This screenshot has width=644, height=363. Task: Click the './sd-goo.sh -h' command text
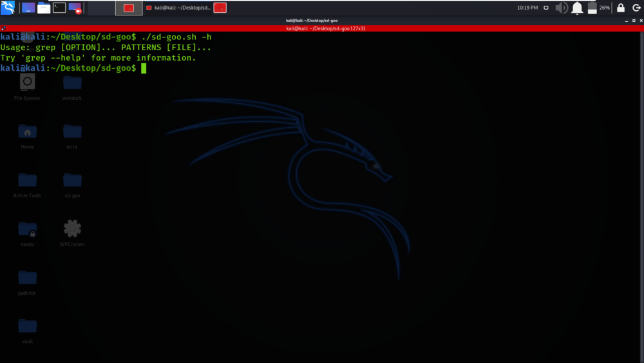pyautogui.click(x=176, y=37)
